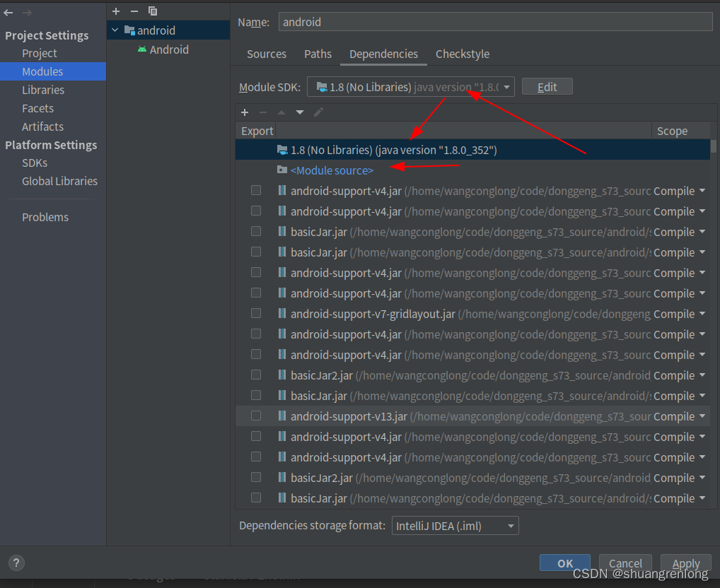Open help via question mark icon

[16, 563]
